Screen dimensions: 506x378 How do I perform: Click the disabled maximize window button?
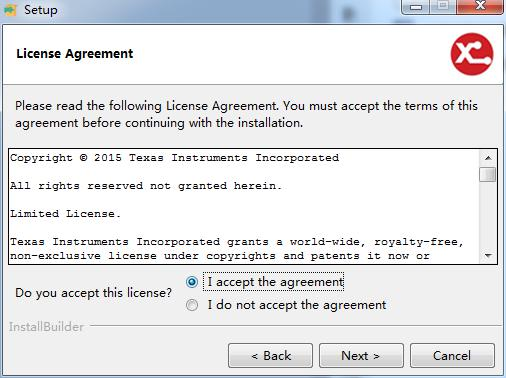(x=443, y=6)
